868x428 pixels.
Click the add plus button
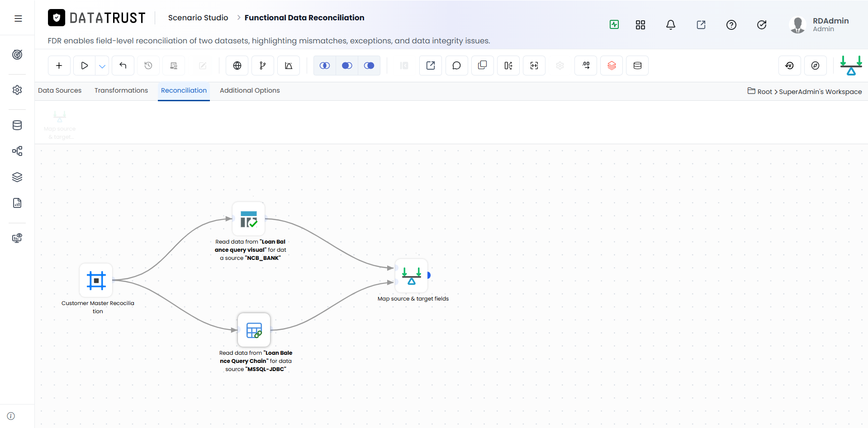59,66
